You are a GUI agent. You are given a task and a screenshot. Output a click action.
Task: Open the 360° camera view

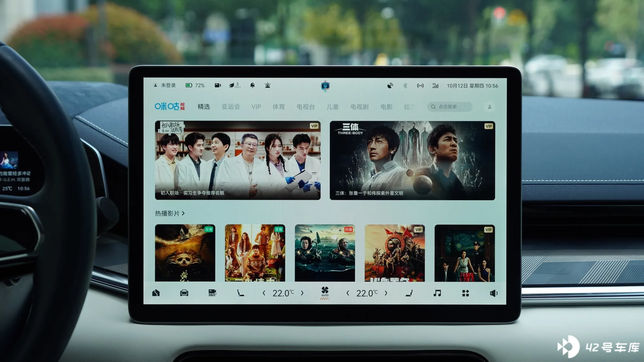click(x=212, y=293)
